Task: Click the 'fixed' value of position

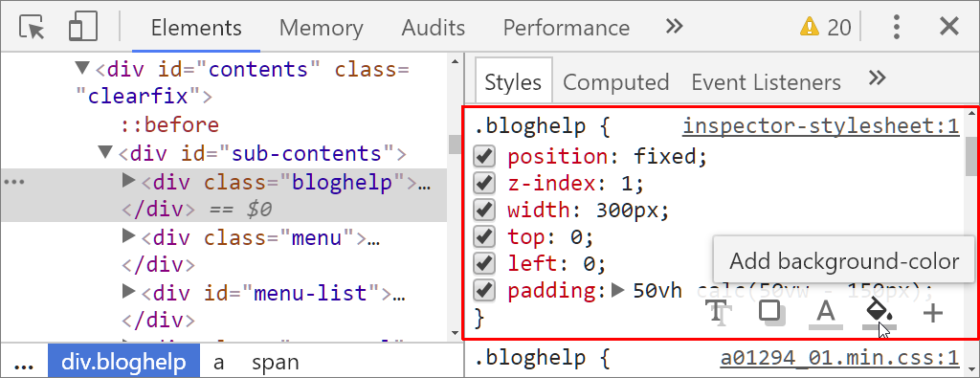Action: [x=664, y=156]
